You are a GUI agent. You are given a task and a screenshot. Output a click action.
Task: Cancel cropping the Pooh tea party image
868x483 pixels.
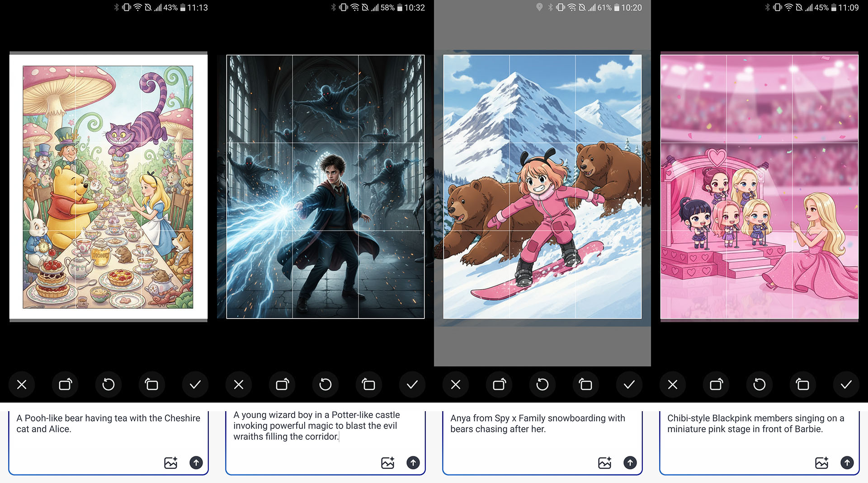point(22,385)
